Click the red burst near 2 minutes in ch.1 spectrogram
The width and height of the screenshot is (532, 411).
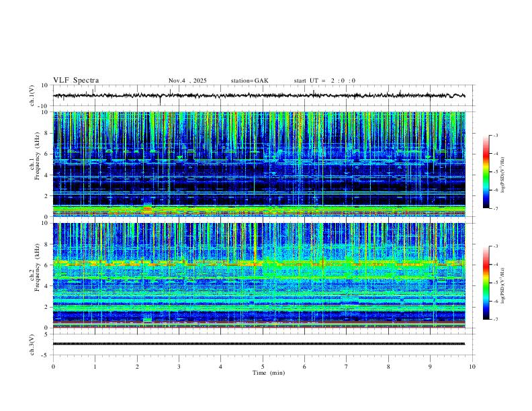pos(147,210)
